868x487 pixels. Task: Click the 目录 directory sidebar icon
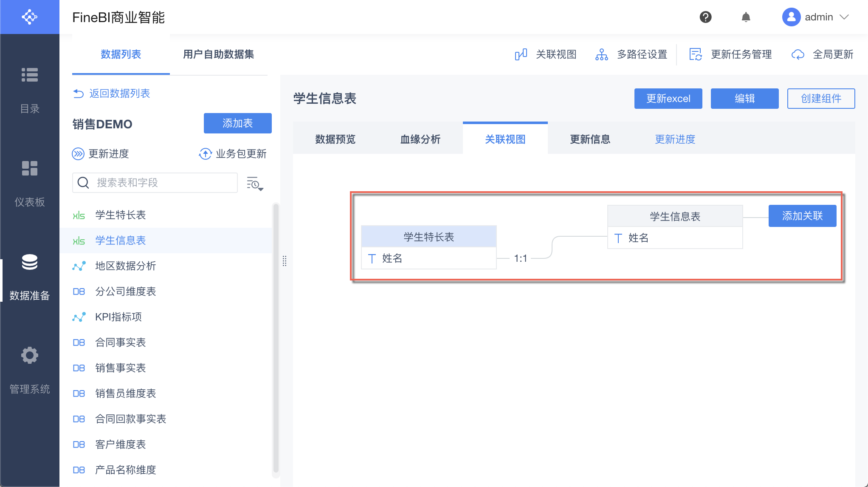pos(30,75)
